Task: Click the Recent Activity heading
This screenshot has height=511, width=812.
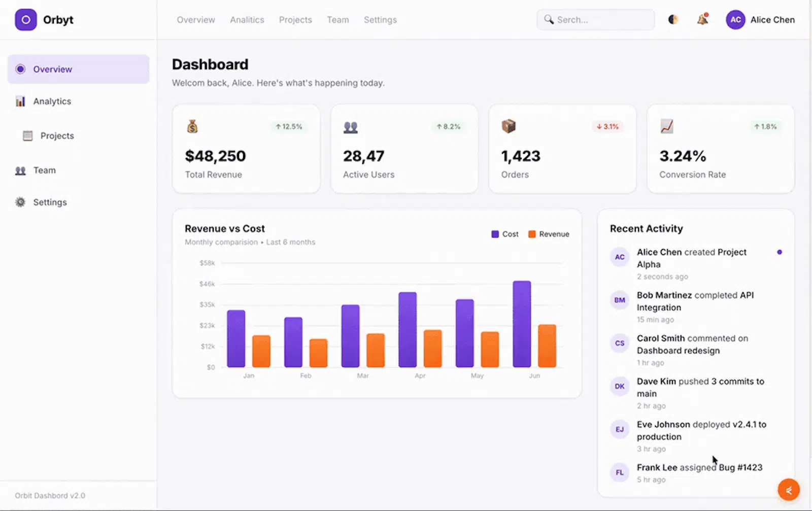Action: pos(646,229)
